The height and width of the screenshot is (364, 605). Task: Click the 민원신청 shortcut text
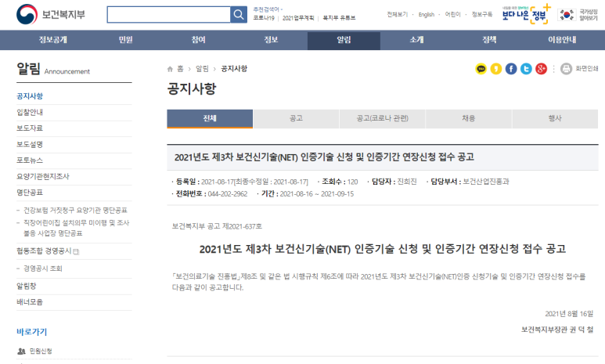41,351
